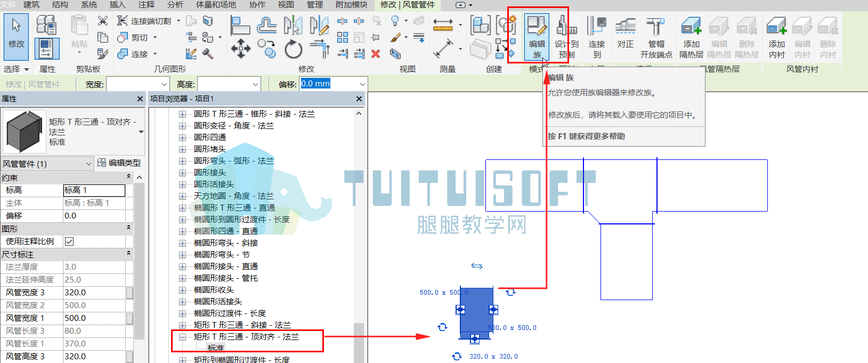This screenshot has height=363, width=868.
Task: Select Mirror - Draw Axis tool
Action: (x=319, y=25)
